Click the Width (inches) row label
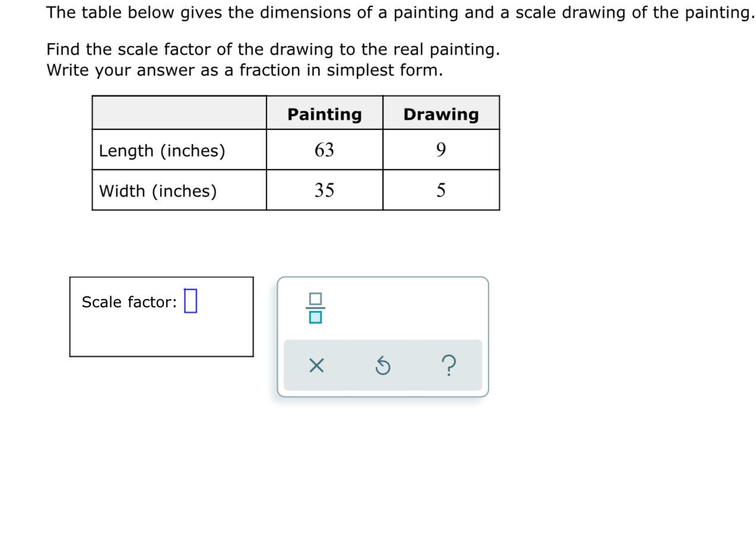The height and width of the screenshot is (535, 756). (158, 191)
